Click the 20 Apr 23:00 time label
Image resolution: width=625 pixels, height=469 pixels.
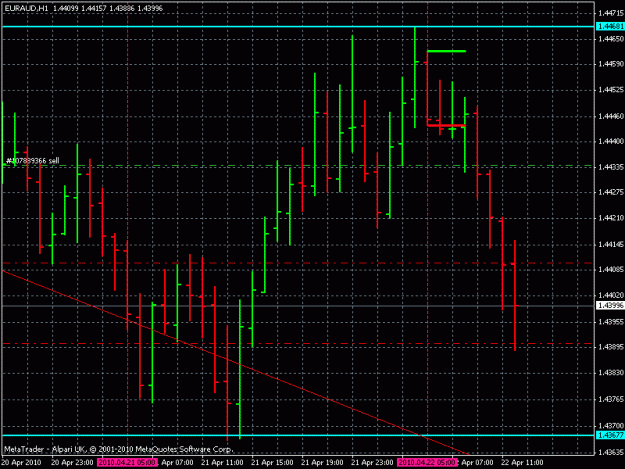pyautogui.click(x=72, y=462)
